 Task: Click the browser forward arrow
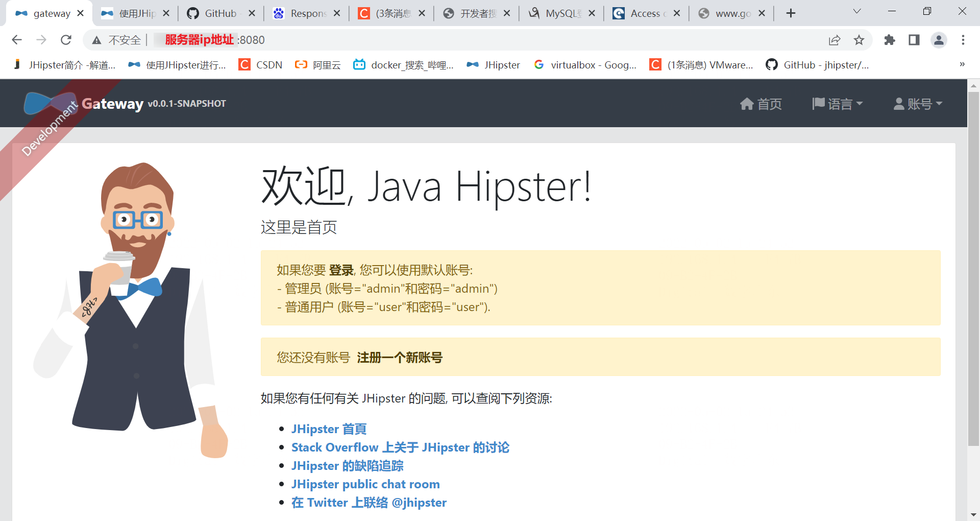click(41, 40)
